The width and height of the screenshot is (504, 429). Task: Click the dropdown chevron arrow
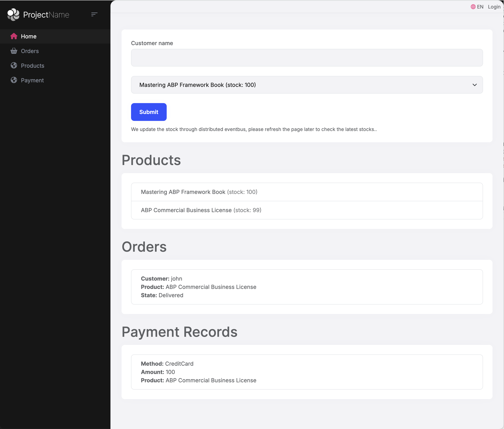[x=474, y=85]
